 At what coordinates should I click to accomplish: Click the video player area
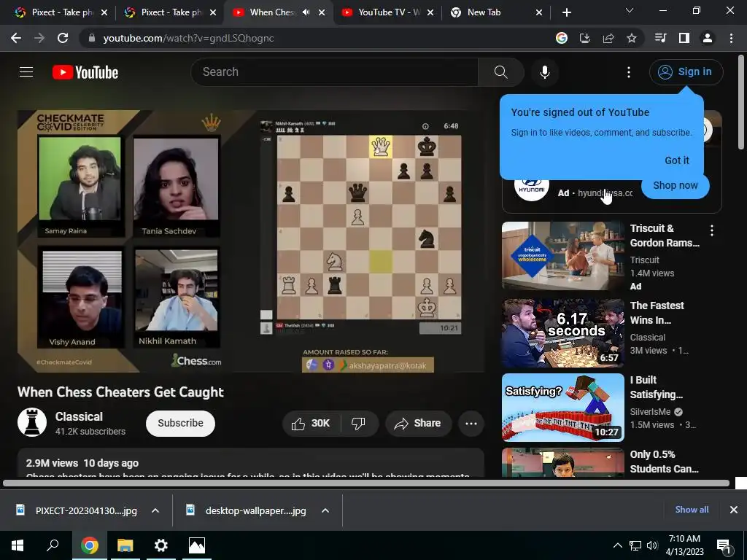251,241
